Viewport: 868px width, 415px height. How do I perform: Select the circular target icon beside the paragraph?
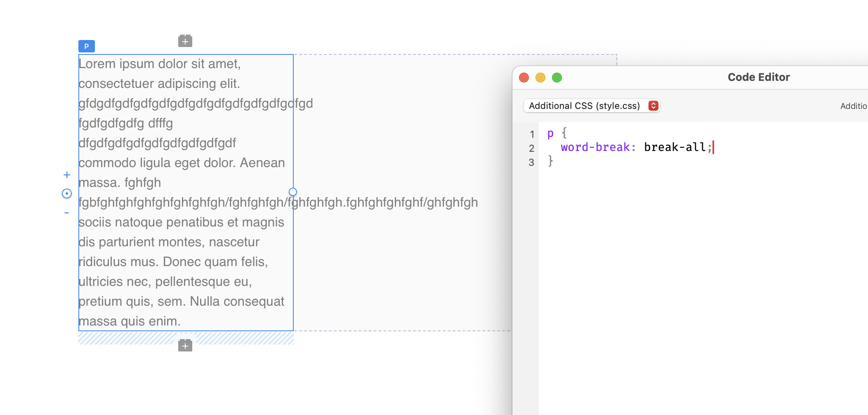(x=66, y=193)
